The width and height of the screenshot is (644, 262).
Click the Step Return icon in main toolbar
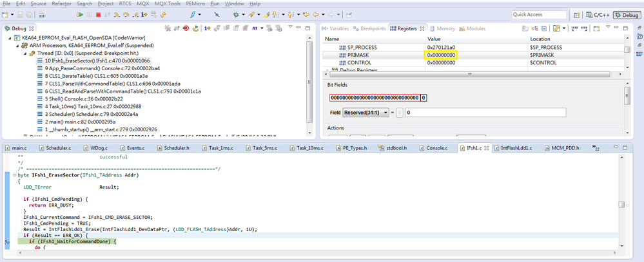tap(135, 15)
